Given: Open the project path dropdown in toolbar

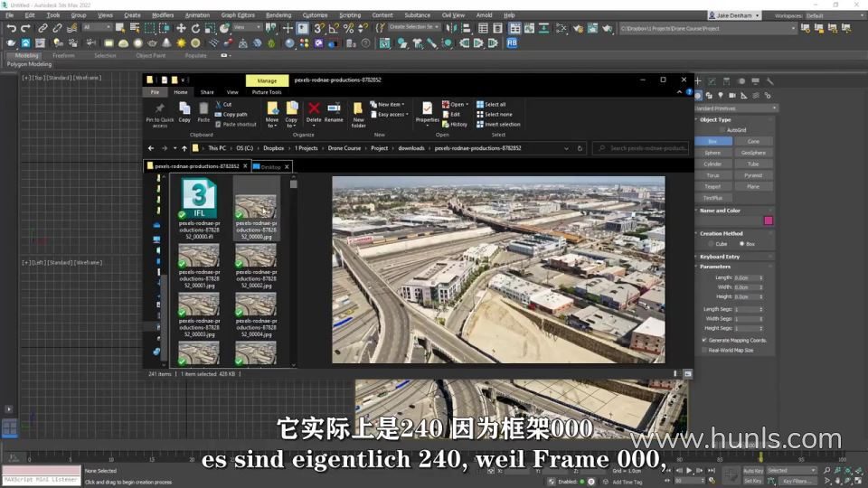Looking at the screenshot, I should (x=793, y=28).
